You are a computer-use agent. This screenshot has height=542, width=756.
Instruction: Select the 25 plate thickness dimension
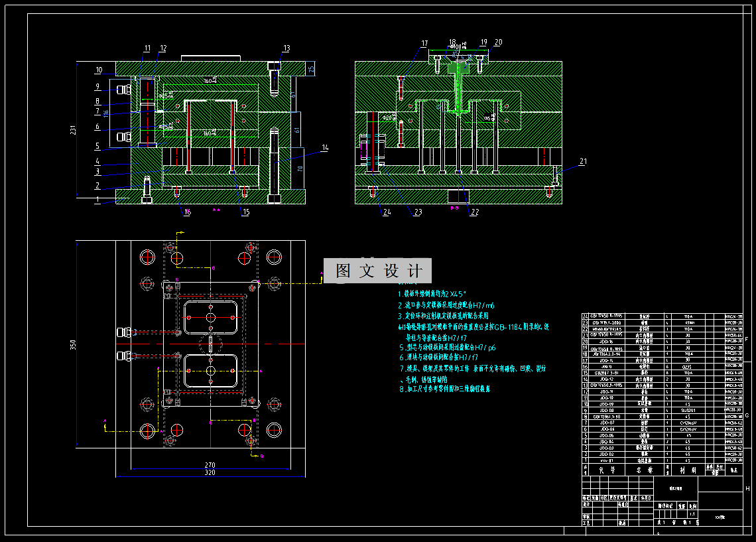tap(312, 68)
